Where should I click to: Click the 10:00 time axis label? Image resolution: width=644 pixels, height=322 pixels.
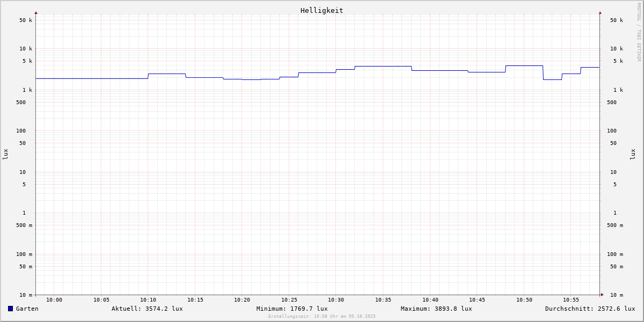54,300
